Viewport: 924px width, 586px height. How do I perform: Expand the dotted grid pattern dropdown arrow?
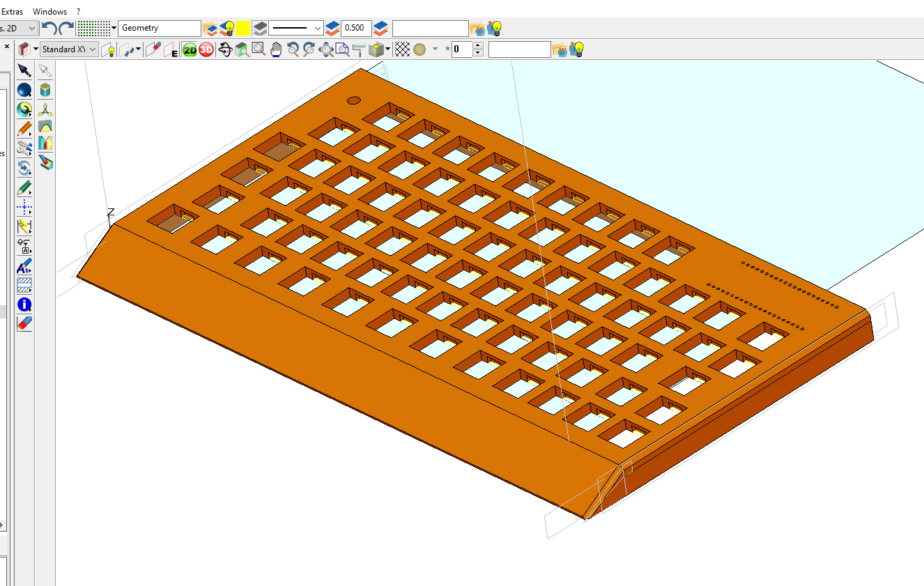click(114, 29)
